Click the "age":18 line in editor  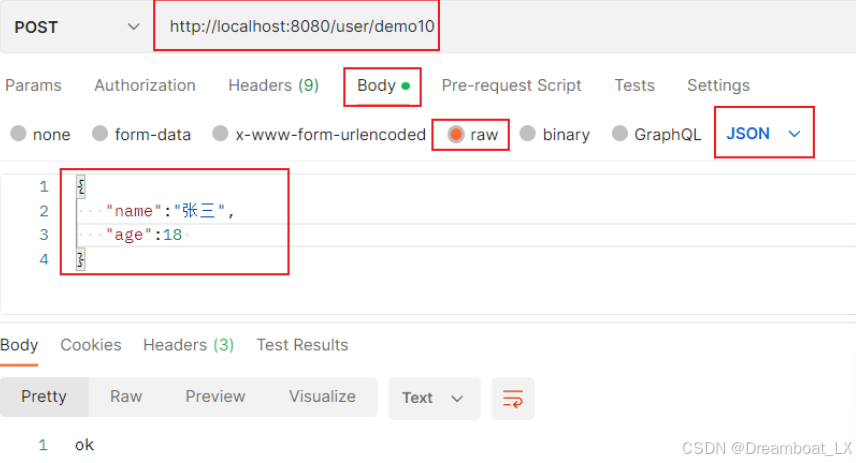tap(144, 235)
